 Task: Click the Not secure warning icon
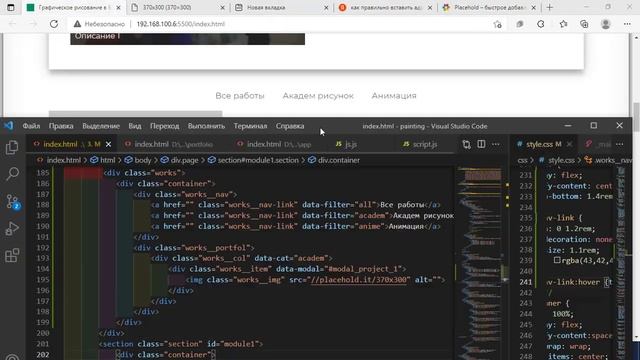(x=77, y=24)
